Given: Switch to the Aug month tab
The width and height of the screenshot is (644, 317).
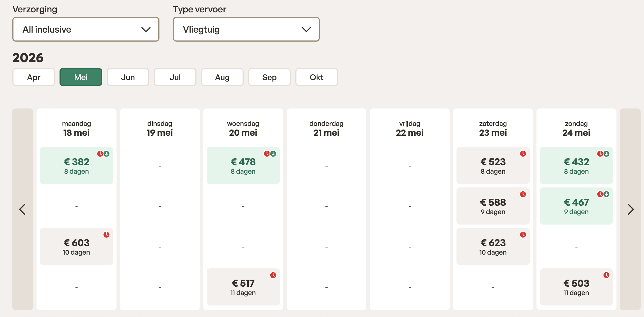Looking at the screenshot, I should 222,77.
